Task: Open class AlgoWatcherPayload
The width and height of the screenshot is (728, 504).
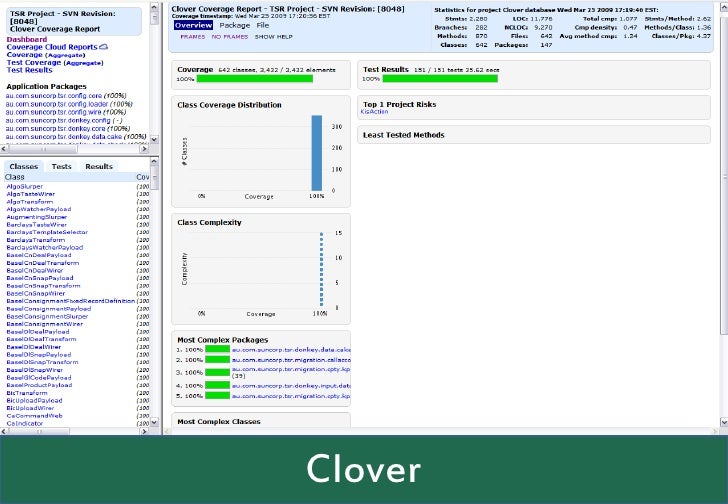Action: point(39,209)
